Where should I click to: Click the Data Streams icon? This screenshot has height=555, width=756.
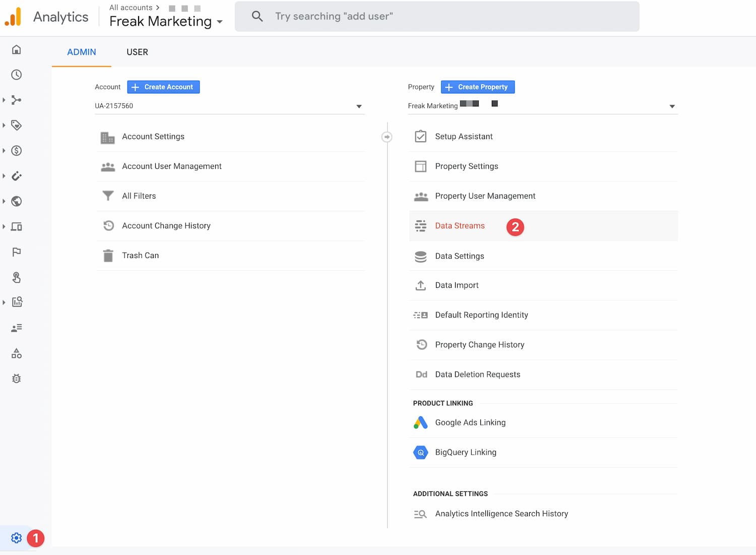pyautogui.click(x=420, y=226)
